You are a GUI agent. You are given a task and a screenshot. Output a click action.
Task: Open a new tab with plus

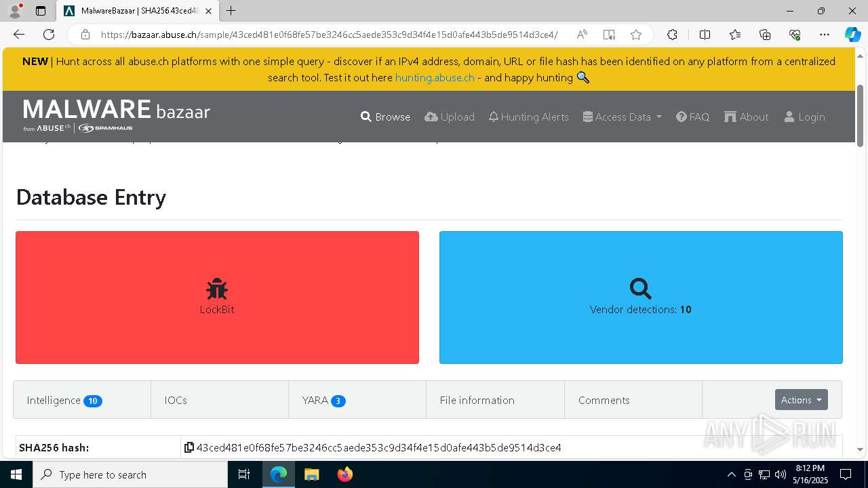[x=231, y=11]
